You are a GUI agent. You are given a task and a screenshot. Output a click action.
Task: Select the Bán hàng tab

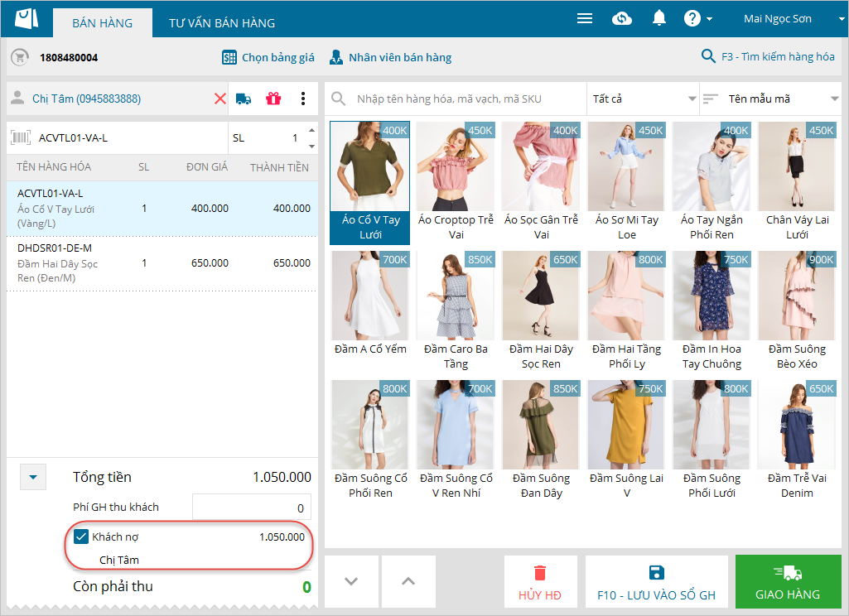(x=102, y=23)
